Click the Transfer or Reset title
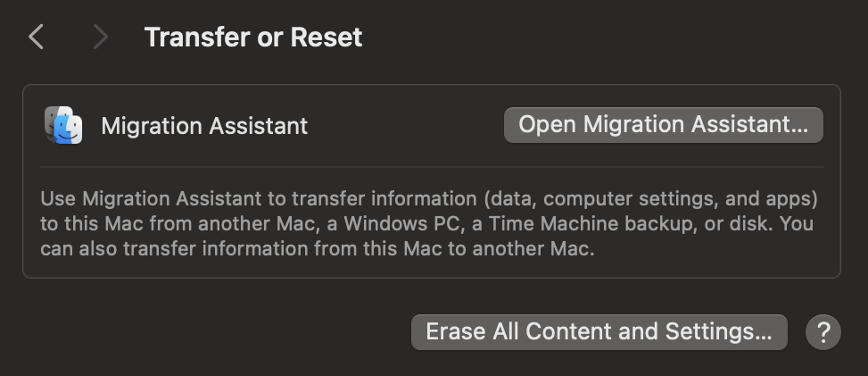Image resolution: width=868 pixels, height=376 pixels. (x=253, y=38)
